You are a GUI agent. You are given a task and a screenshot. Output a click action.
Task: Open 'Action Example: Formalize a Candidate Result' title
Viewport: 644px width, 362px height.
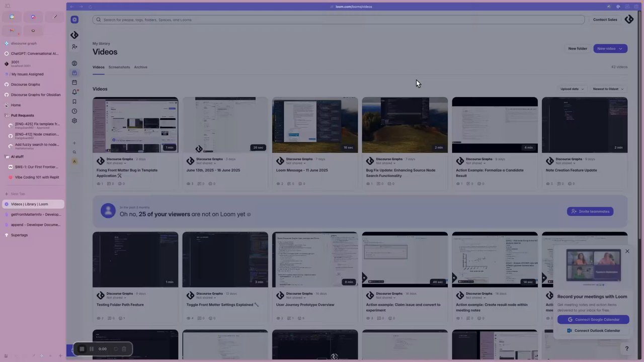(490, 173)
